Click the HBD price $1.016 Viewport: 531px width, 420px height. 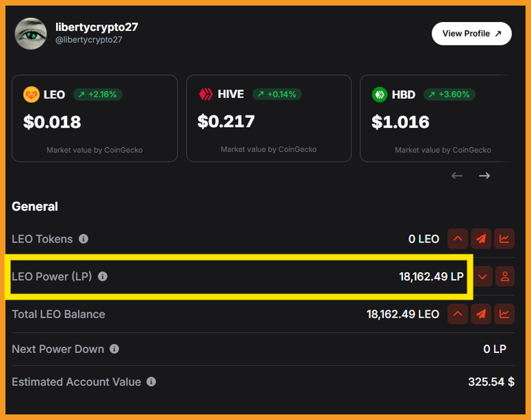tap(400, 122)
